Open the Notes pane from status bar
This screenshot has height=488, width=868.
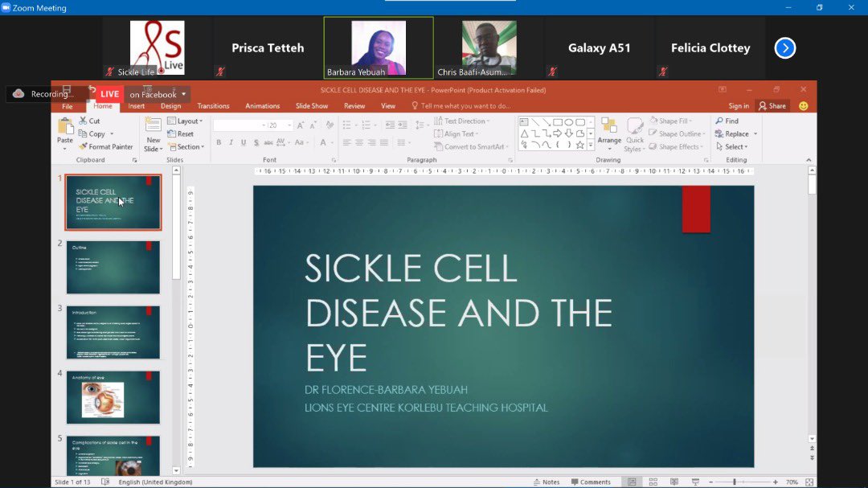point(547,482)
